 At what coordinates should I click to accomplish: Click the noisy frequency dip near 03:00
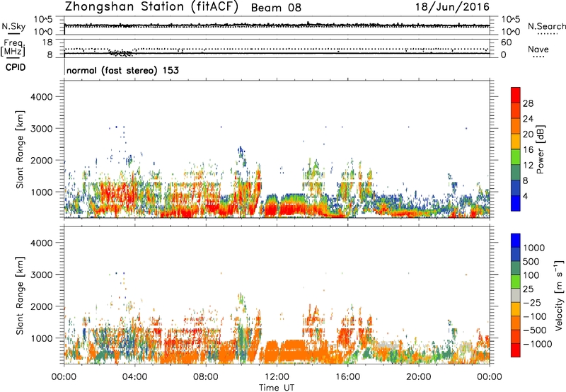coord(121,53)
